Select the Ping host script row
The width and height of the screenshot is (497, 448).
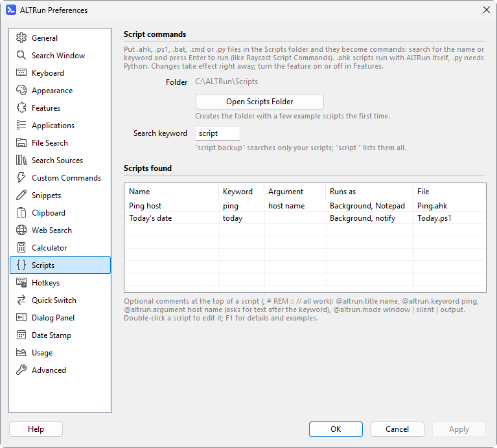[x=305, y=205]
